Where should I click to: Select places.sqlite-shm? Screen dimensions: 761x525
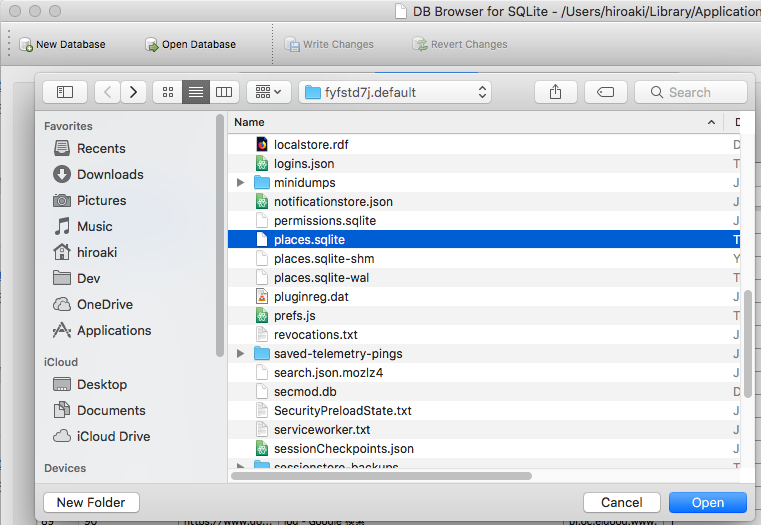pyautogui.click(x=484, y=259)
